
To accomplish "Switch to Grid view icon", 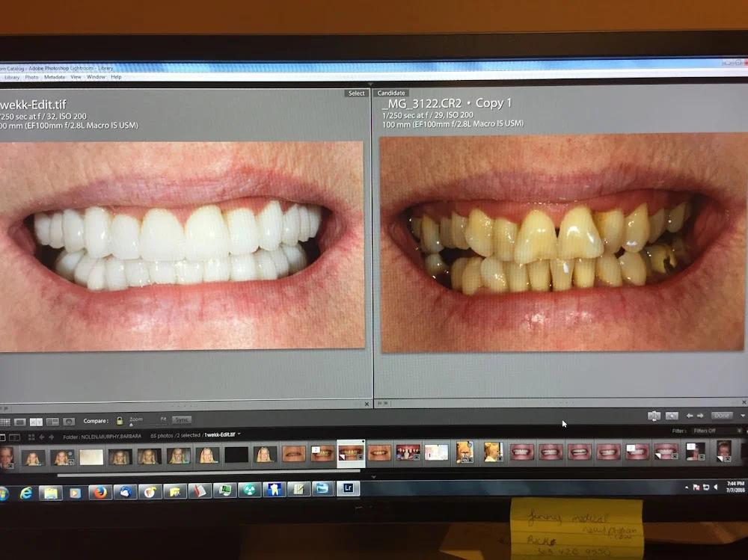I will click(x=4, y=422).
